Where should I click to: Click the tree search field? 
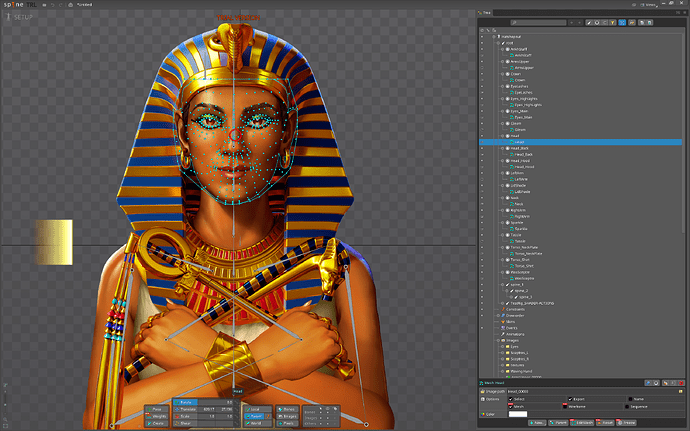538,22
